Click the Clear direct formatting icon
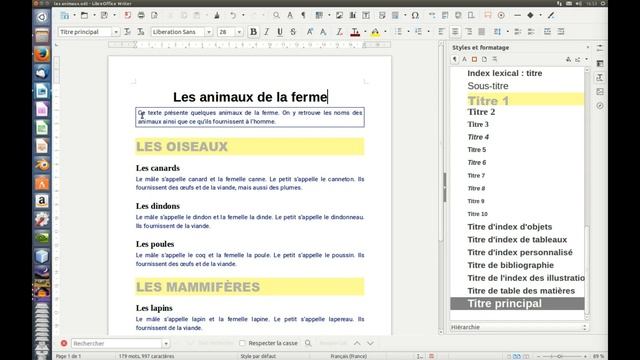The image size is (640, 360). coord(339,32)
